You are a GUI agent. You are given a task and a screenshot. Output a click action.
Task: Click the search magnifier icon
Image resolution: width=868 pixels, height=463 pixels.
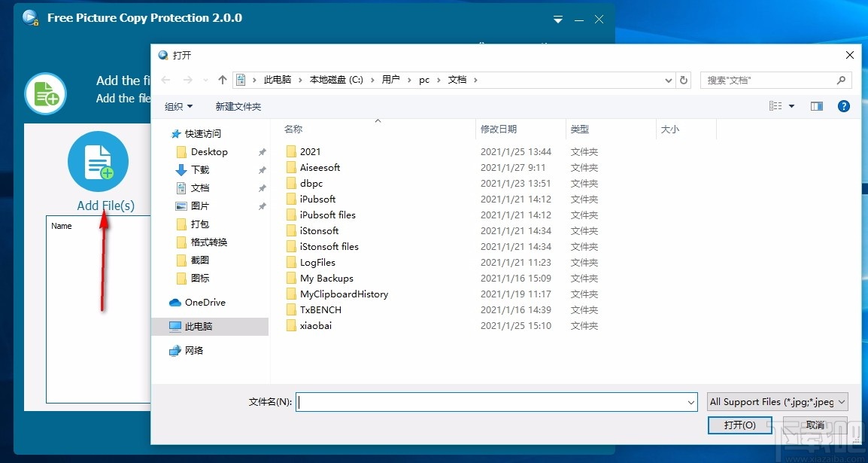pyautogui.click(x=842, y=80)
